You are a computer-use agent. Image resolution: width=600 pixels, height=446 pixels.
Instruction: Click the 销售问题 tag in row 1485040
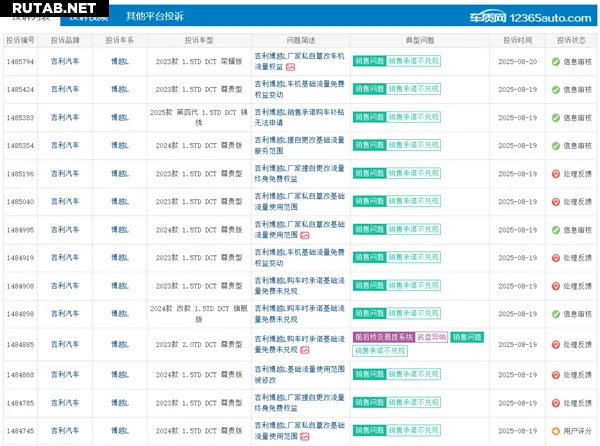click(369, 201)
